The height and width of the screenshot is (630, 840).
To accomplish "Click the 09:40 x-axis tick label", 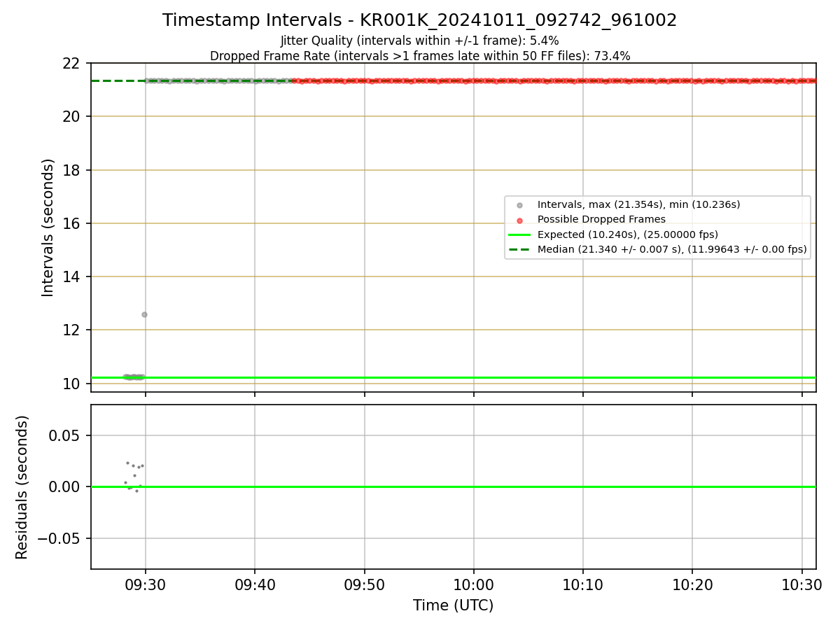I will click(x=255, y=584).
